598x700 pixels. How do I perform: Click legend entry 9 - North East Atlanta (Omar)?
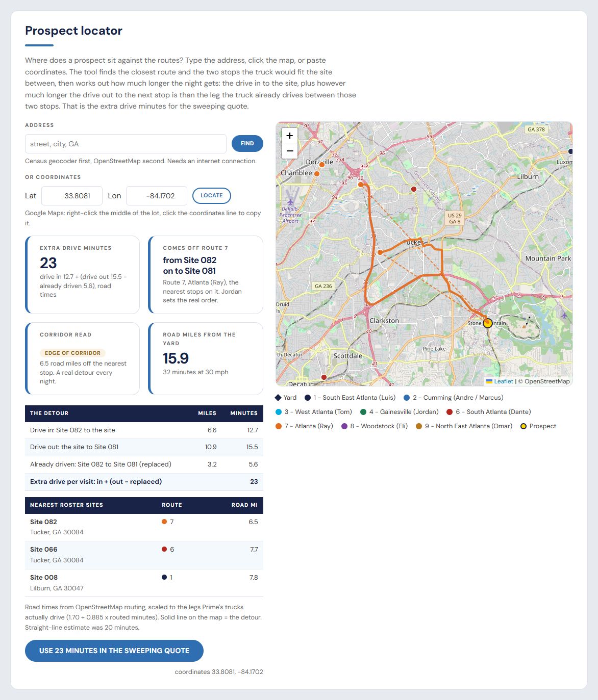pyautogui.click(x=464, y=426)
